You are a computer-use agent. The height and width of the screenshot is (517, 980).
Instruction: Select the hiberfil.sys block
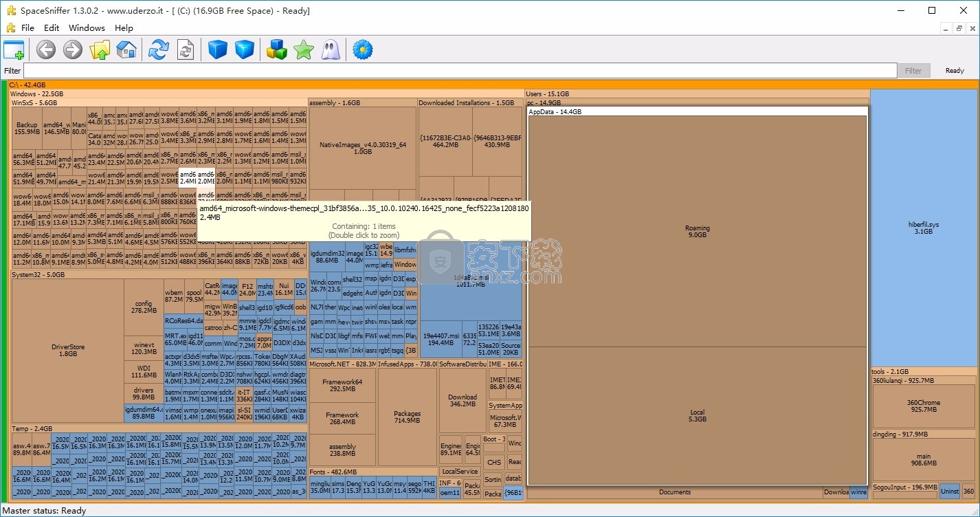923,228
